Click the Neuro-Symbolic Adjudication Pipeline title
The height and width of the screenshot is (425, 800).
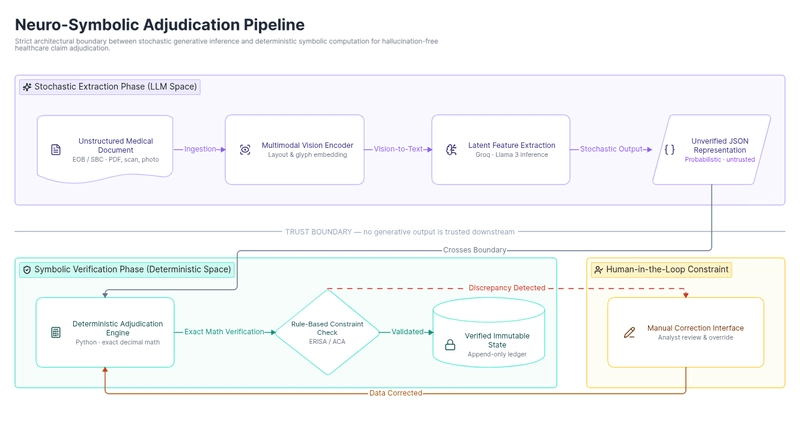coord(160,24)
